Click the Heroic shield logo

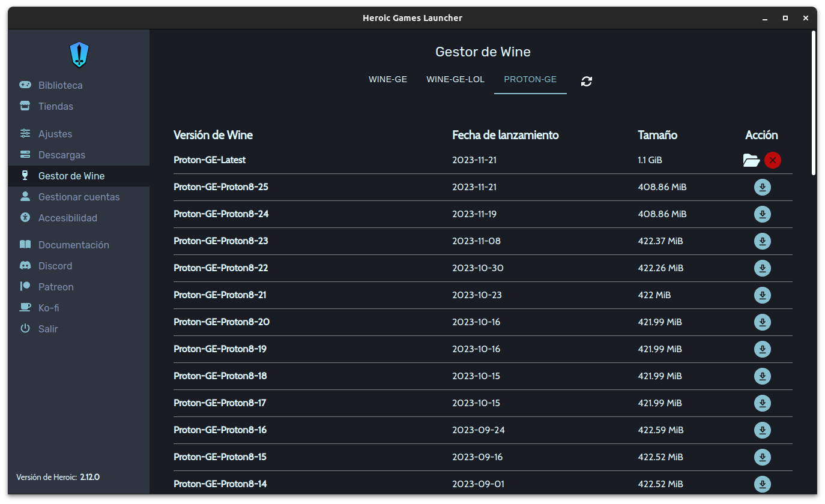79,55
